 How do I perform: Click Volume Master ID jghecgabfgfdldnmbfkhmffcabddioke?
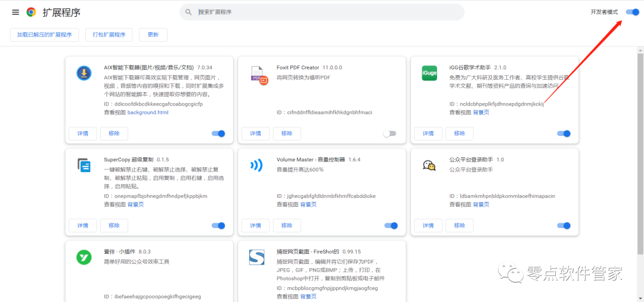(332, 196)
